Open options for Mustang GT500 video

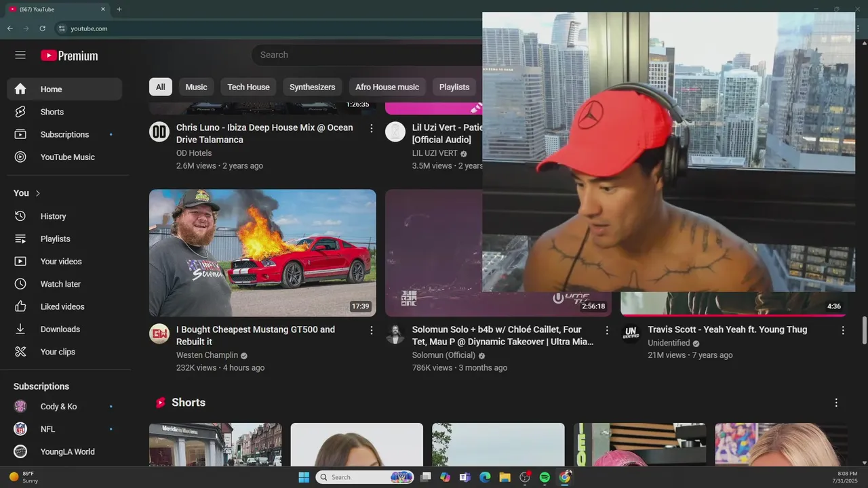click(372, 330)
